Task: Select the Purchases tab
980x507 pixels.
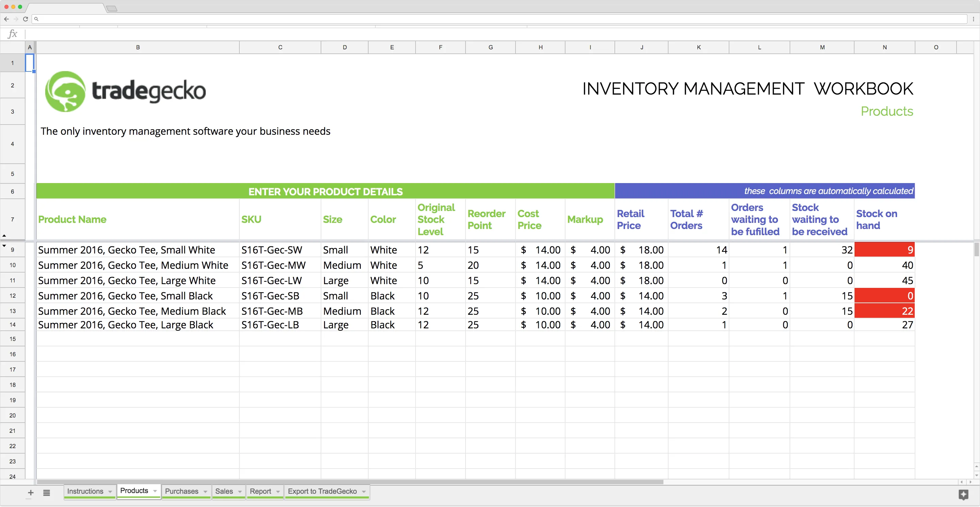Action: click(x=181, y=491)
